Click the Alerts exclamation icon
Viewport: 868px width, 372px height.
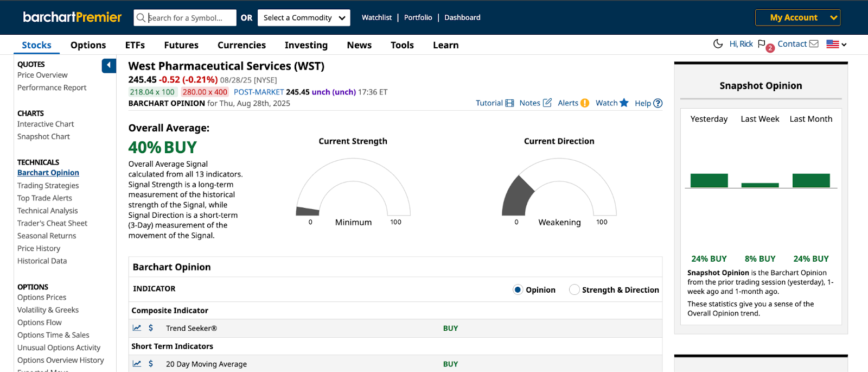[585, 103]
